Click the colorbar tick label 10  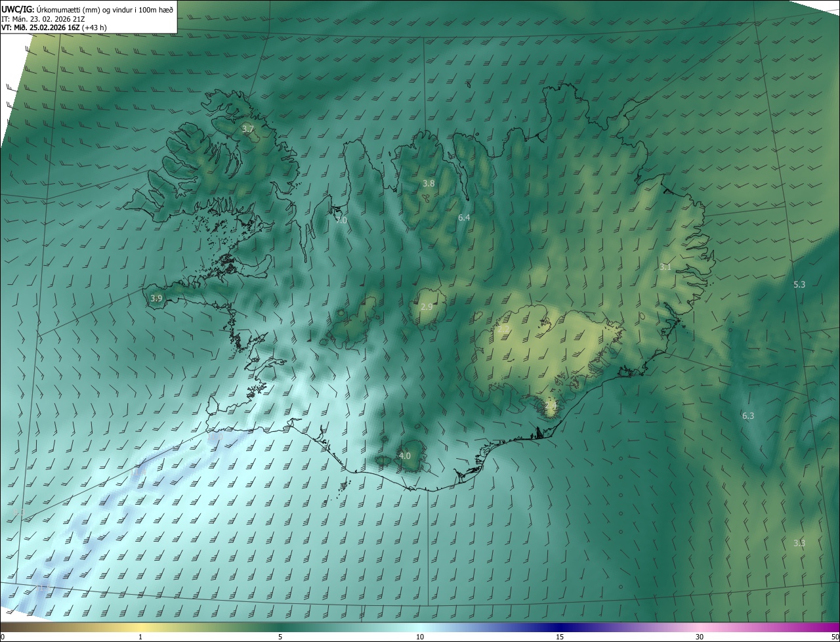tap(420, 637)
